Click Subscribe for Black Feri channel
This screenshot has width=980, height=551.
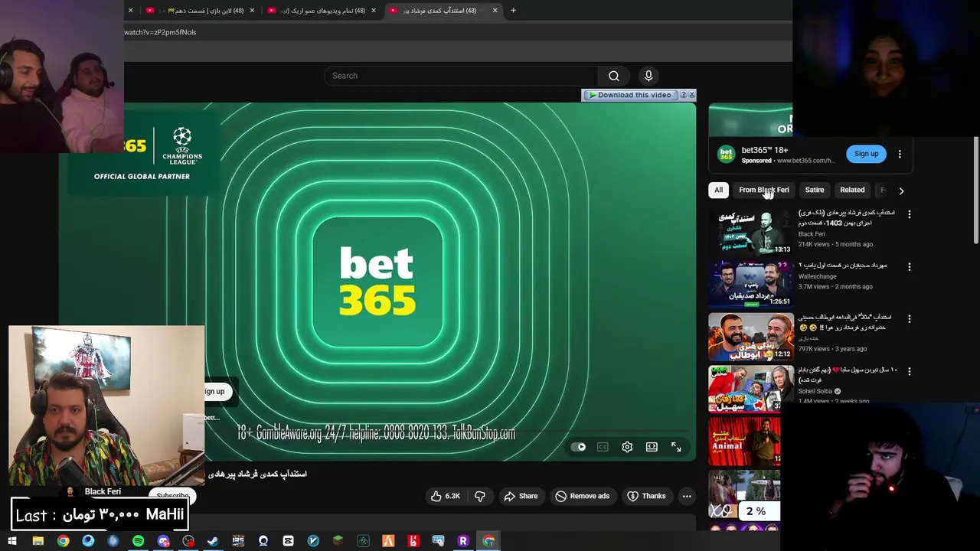[171, 495]
